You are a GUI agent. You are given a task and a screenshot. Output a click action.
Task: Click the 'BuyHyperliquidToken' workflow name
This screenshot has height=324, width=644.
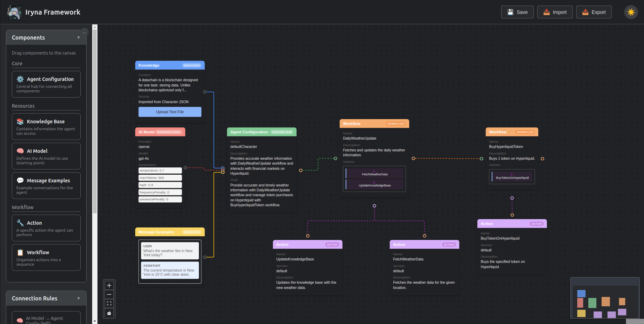pos(506,147)
